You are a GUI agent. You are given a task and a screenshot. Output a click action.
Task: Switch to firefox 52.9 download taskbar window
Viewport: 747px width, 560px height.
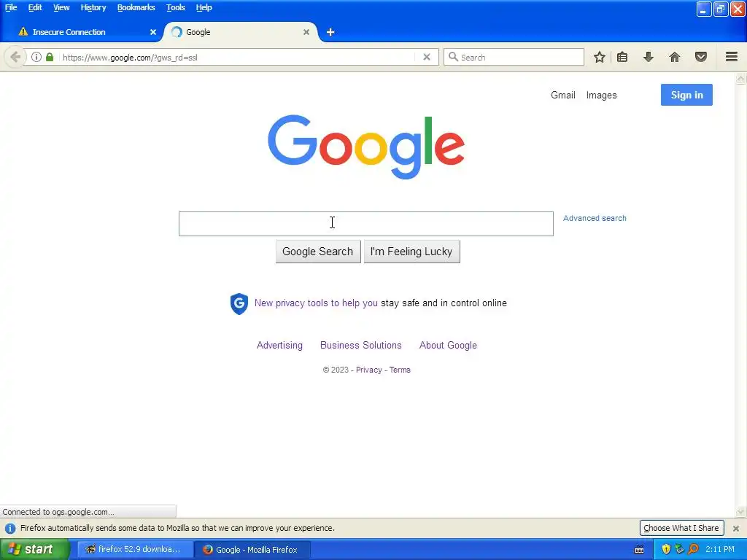(135, 550)
